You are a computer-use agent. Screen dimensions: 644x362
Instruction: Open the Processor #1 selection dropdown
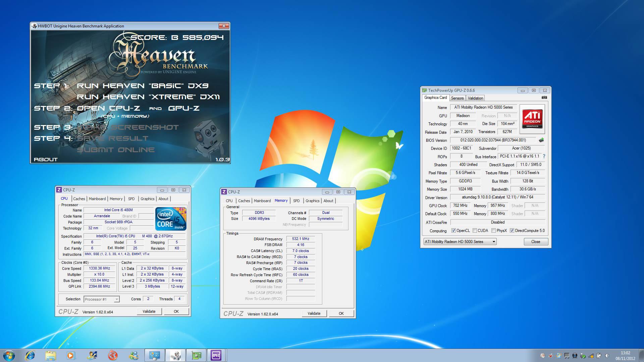point(102,299)
